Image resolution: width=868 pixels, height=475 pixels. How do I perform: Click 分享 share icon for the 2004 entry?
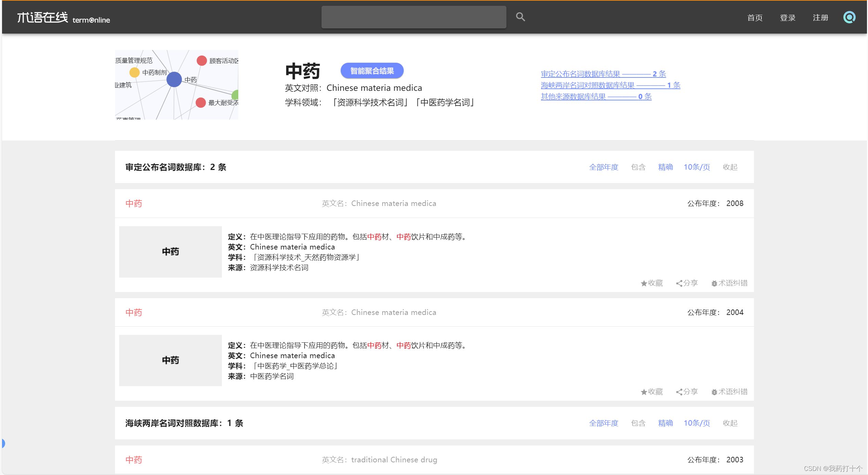point(679,392)
